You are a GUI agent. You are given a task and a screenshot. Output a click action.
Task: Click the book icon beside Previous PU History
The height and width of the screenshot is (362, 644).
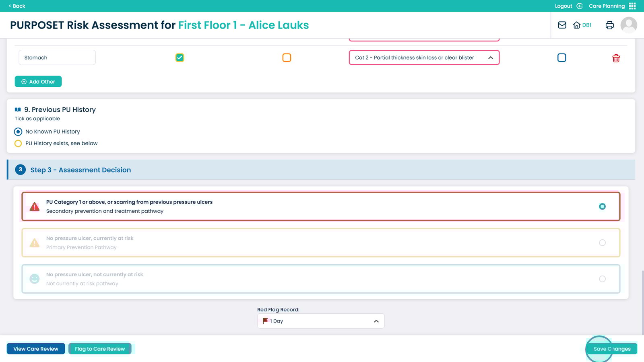pos(18,110)
